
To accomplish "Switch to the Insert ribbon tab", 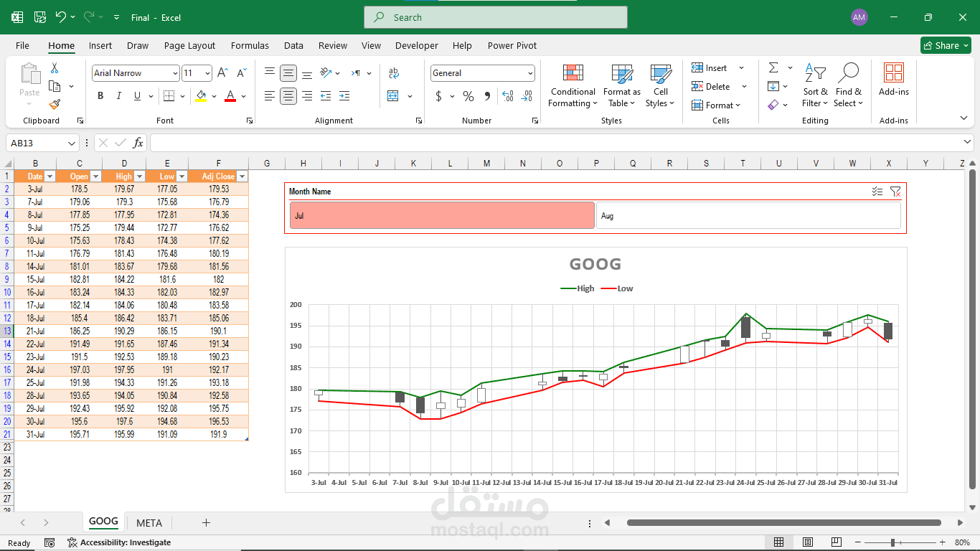I will pos(100,45).
